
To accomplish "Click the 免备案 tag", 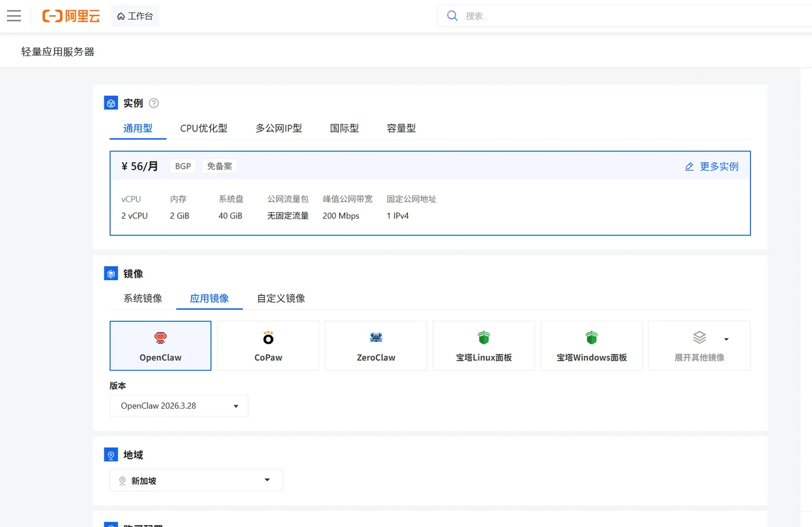I will [x=219, y=166].
